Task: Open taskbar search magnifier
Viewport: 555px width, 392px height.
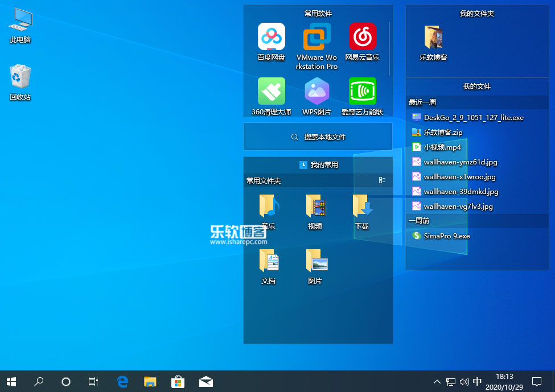Action: [x=39, y=381]
